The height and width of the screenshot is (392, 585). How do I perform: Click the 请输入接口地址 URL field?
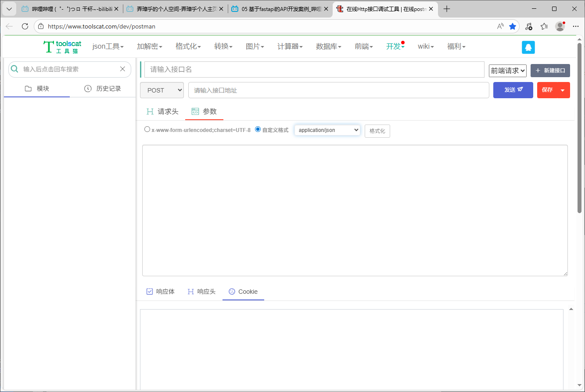pos(338,90)
